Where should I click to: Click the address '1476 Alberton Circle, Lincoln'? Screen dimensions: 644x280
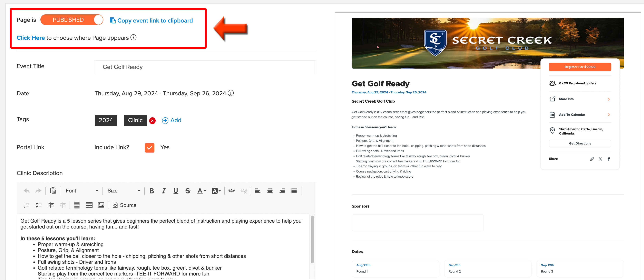click(x=581, y=131)
